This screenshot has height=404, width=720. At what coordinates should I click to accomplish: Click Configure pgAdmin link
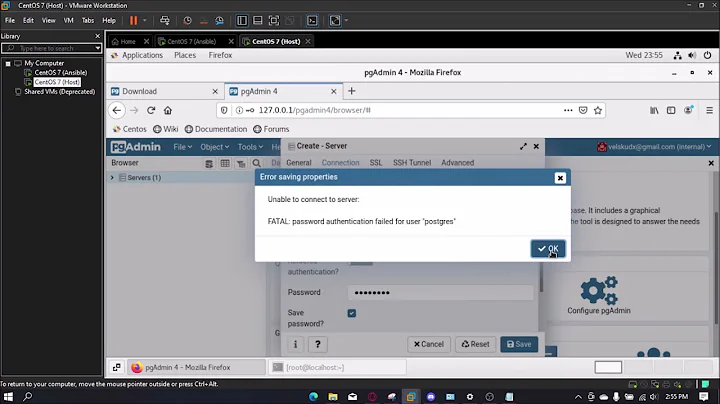tap(599, 295)
